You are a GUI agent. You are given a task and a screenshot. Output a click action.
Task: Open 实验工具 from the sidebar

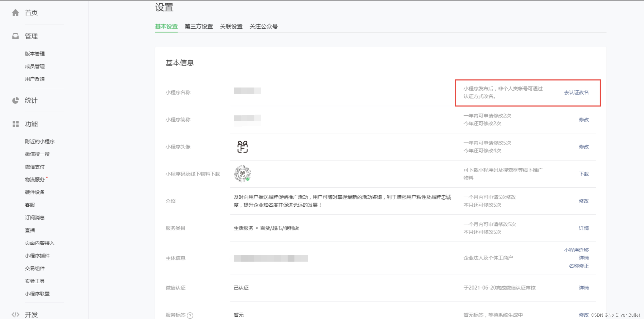tap(35, 281)
